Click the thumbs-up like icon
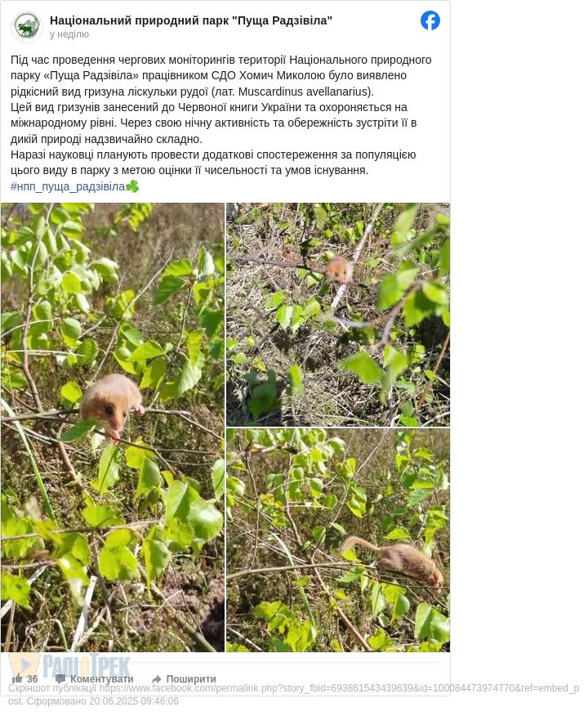The height and width of the screenshot is (716, 588). pos(17,678)
